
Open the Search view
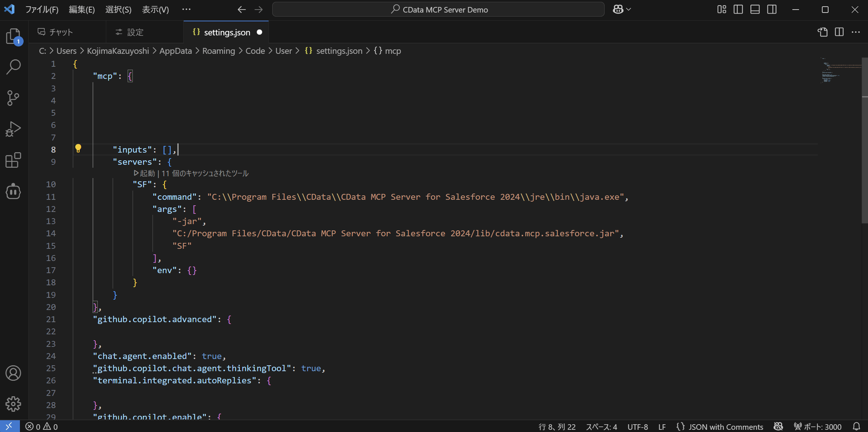point(13,67)
